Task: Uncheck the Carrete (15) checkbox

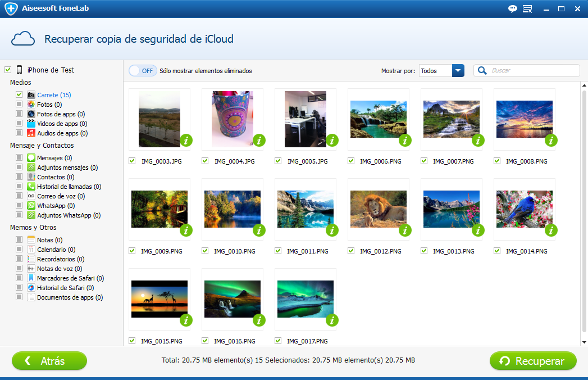Action: pos(19,94)
